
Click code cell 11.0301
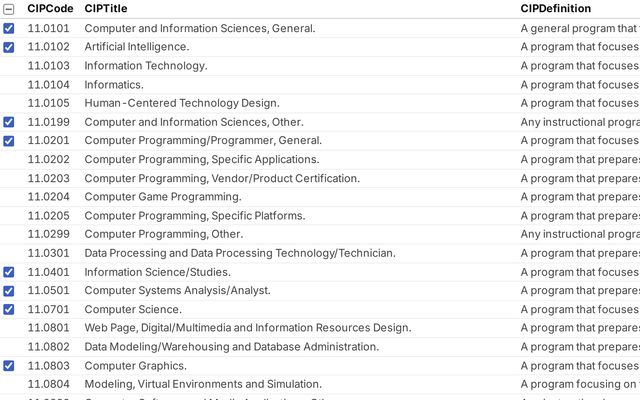tap(48, 253)
